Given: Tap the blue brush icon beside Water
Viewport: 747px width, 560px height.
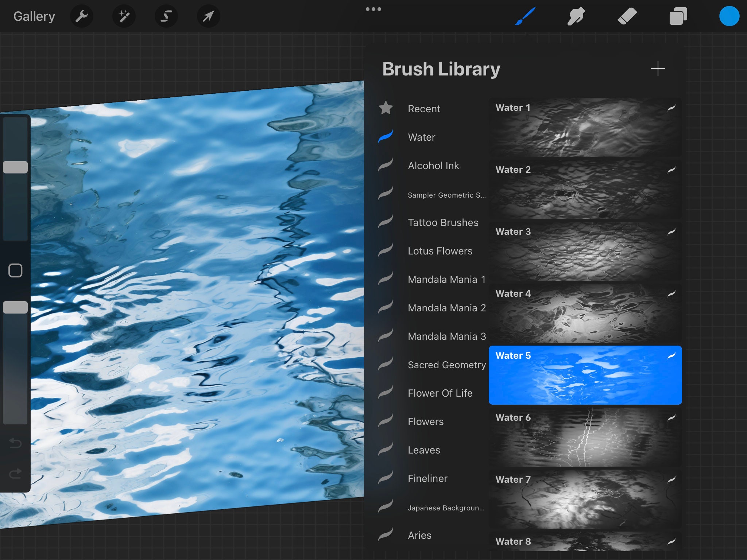Looking at the screenshot, I should pos(386,136).
